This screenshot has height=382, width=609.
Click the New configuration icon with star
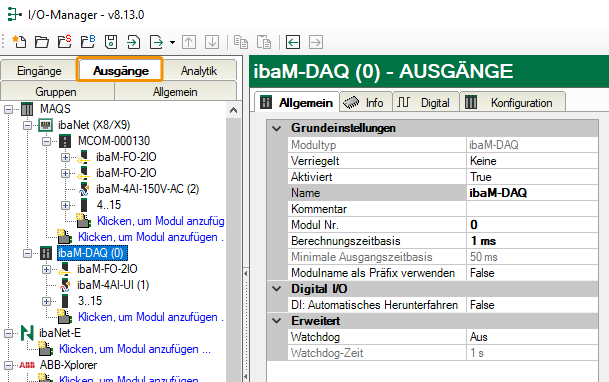pyautogui.click(x=19, y=42)
